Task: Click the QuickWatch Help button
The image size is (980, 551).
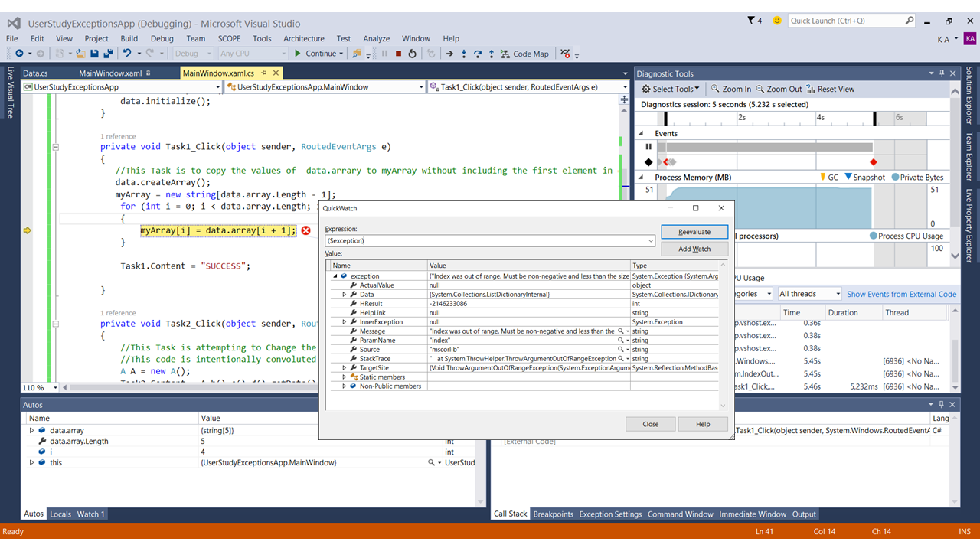Action: (703, 424)
